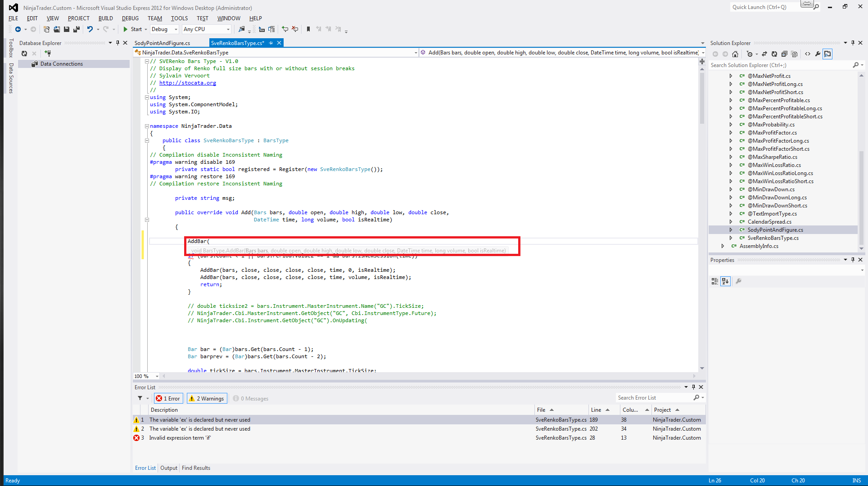Collapse all items in Solution Explorer
Image resolution: width=868 pixels, height=486 pixels.
pos(784,54)
